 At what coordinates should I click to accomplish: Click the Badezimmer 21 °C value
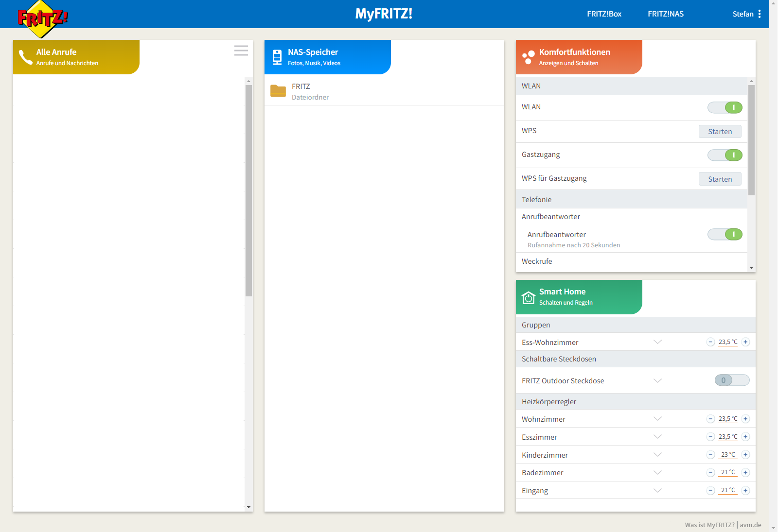click(728, 472)
